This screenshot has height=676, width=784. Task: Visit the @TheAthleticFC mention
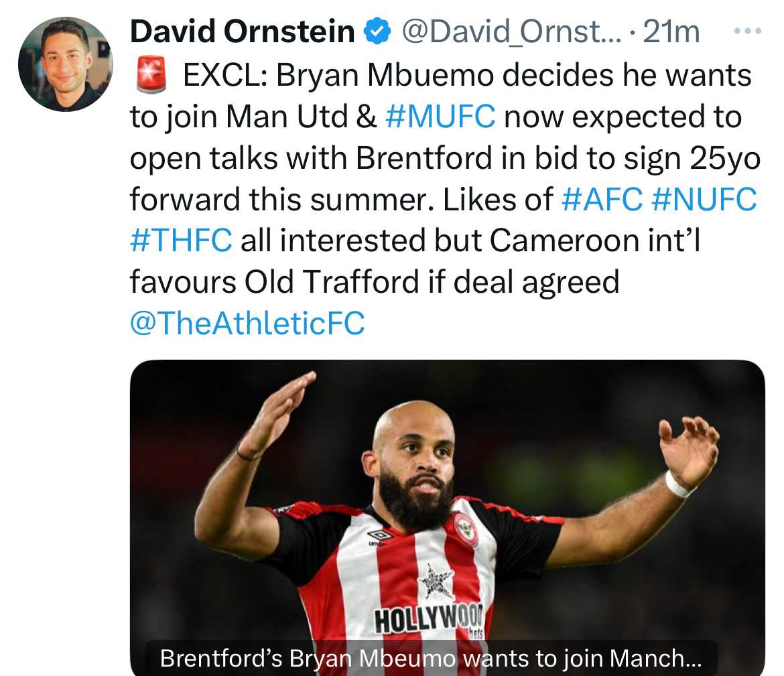(x=247, y=323)
